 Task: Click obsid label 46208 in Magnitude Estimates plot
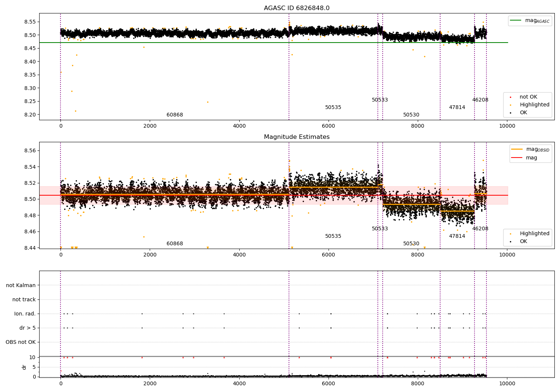pos(480,229)
